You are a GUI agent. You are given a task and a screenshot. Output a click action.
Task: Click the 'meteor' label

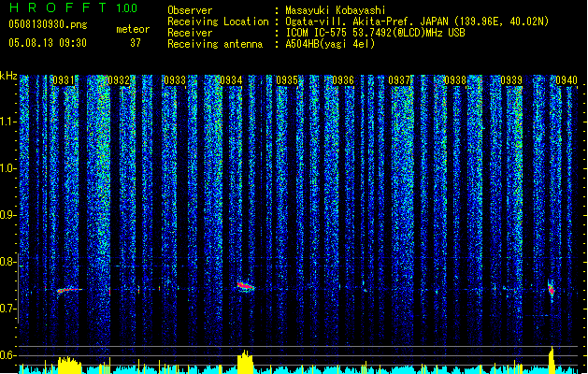[x=133, y=29]
